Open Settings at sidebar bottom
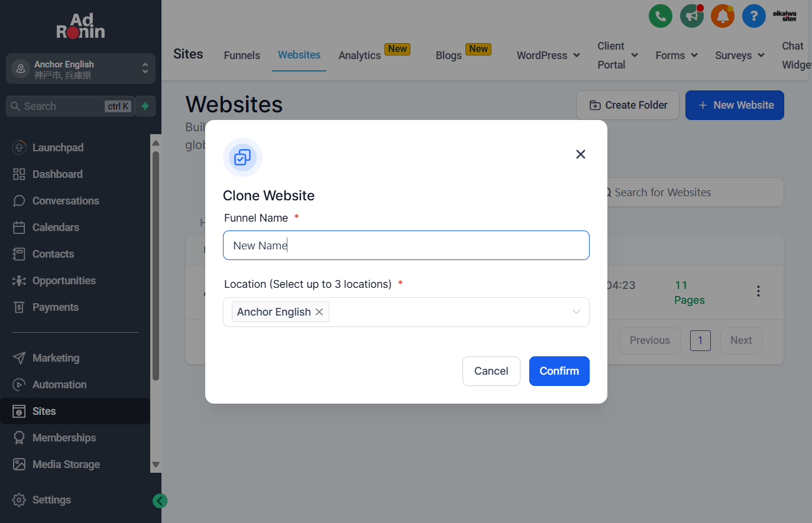 [51, 500]
